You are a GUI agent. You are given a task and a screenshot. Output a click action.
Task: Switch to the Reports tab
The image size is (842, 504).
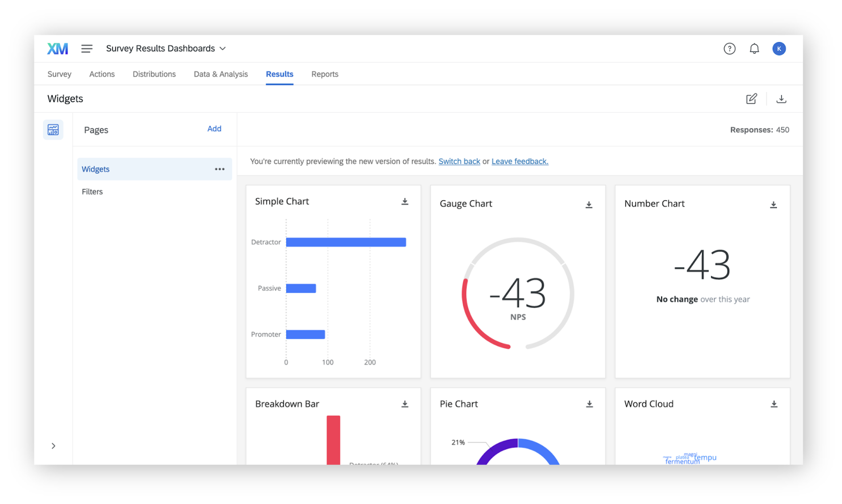tap(324, 74)
